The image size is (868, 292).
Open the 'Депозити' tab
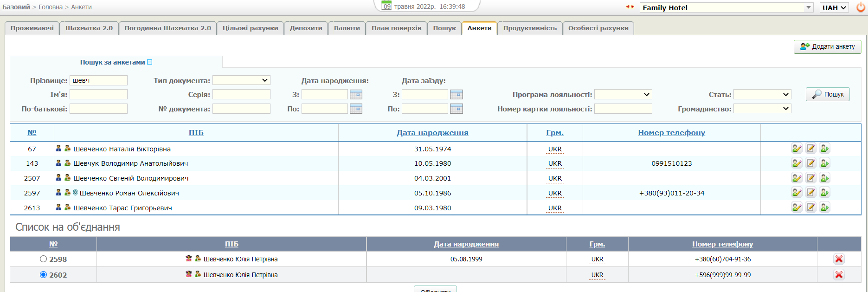coord(306,28)
